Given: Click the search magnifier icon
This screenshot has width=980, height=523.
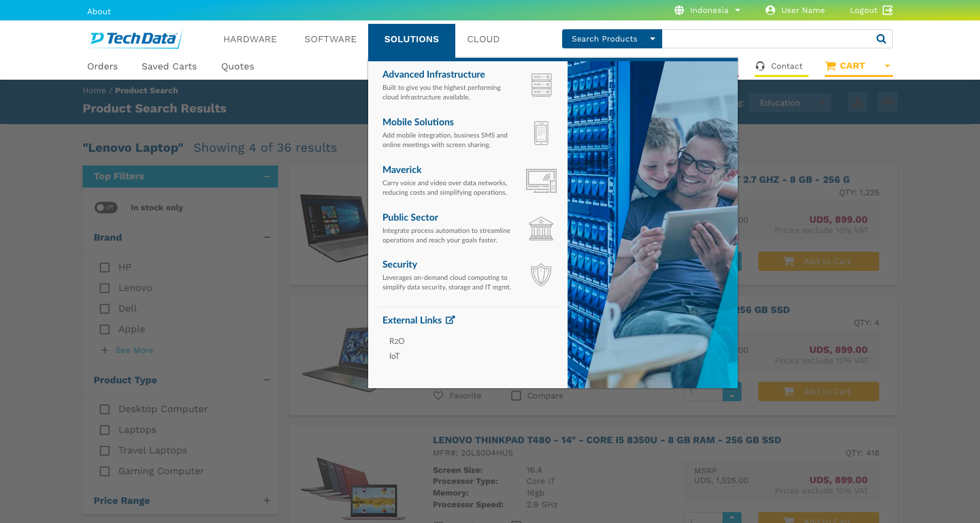Looking at the screenshot, I should pos(881,39).
